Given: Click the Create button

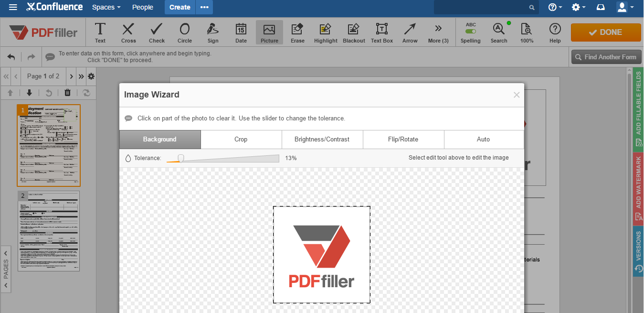Looking at the screenshot, I should tap(180, 7).
